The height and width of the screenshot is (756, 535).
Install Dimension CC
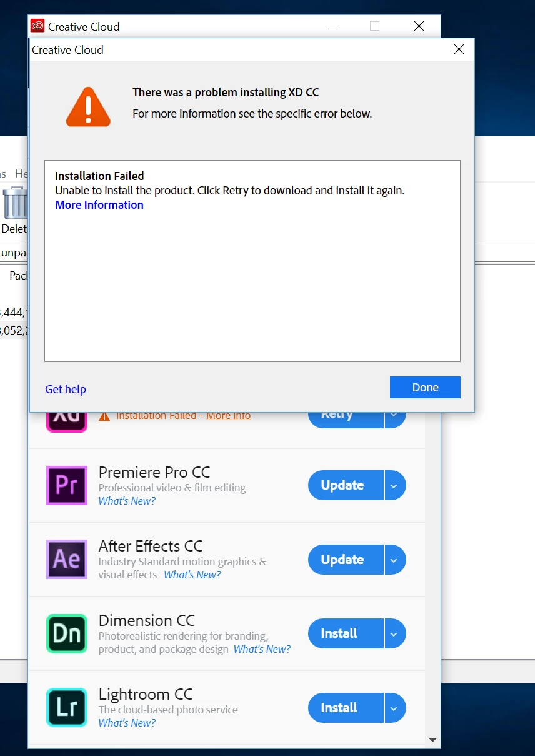pyautogui.click(x=346, y=633)
